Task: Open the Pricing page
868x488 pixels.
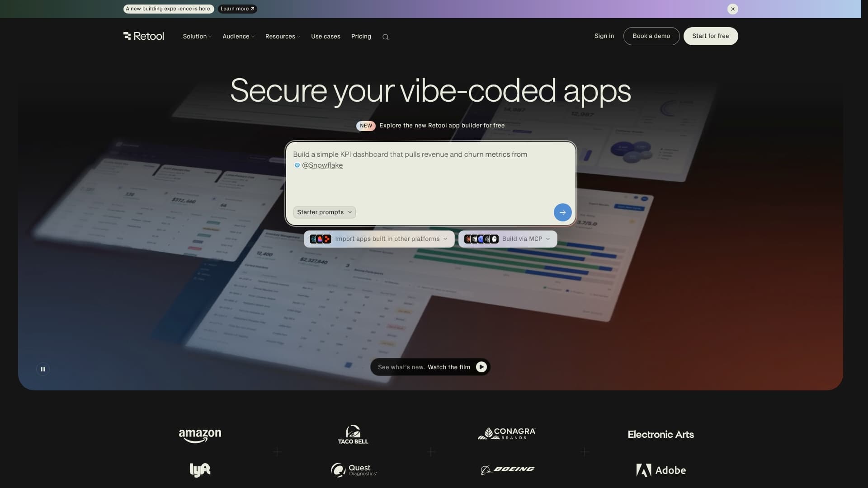Action: (x=361, y=37)
